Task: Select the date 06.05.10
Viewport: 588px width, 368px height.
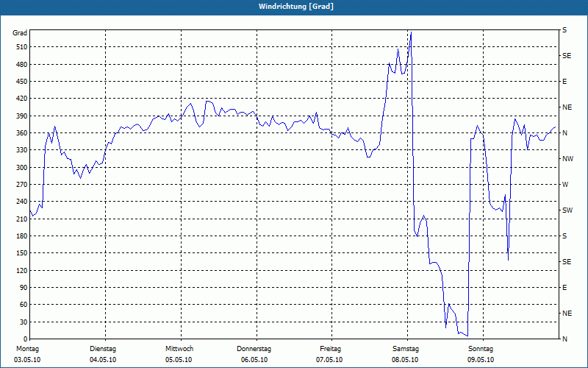Action: (254, 360)
